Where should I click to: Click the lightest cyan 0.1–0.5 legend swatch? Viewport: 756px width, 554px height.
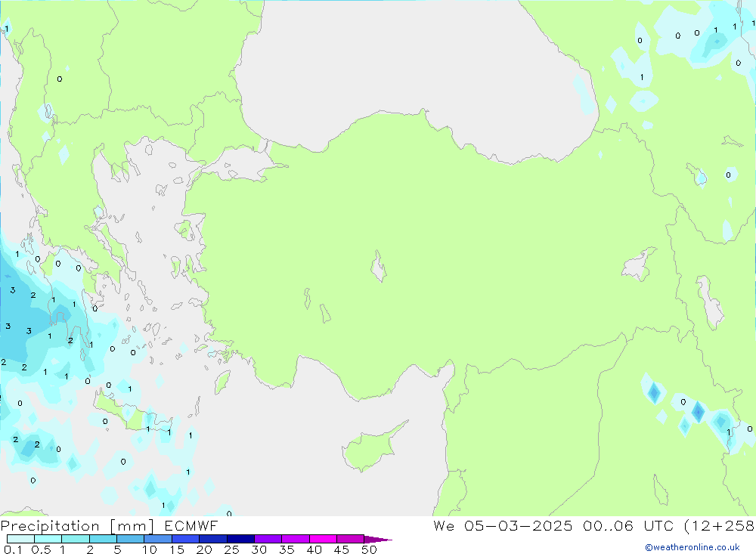[20, 539]
